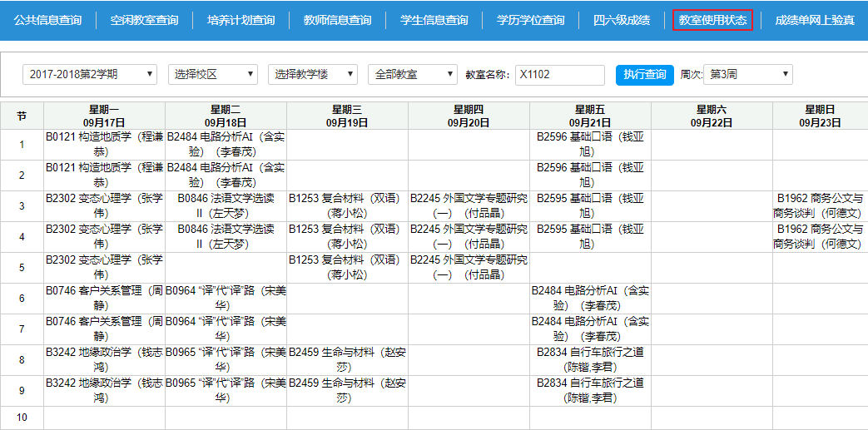The image size is (868, 430).
Task: Click Friday period 8 cell B2834 自行车旅行之道
Action: (590, 360)
